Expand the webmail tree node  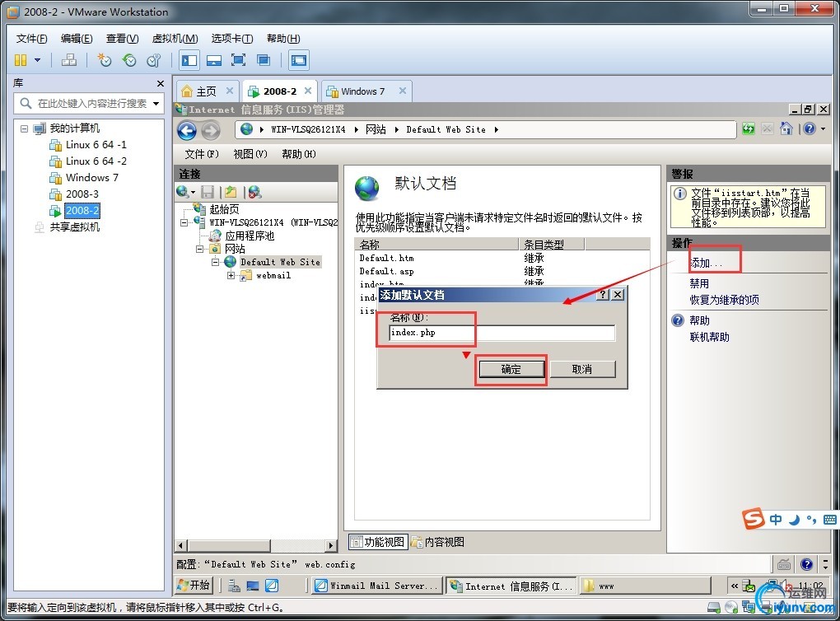coord(231,276)
